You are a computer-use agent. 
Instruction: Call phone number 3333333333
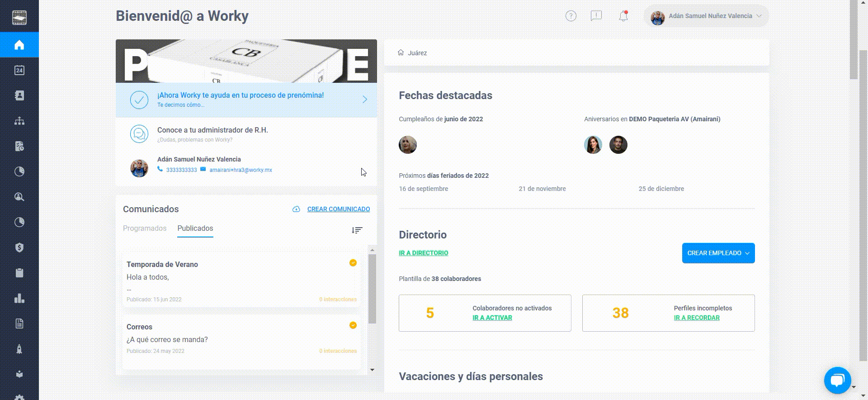pos(181,170)
